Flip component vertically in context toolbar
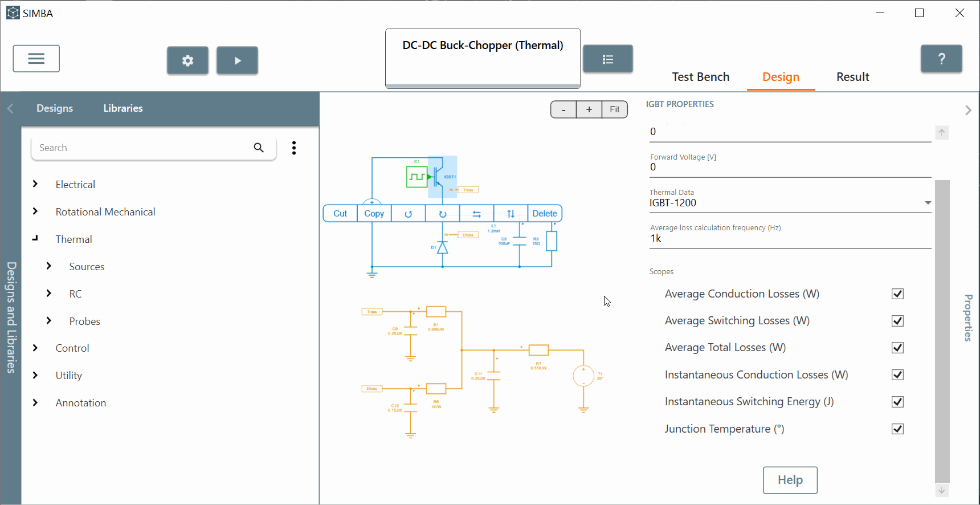The height and width of the screenshot is (505, 980). (511, 214)
